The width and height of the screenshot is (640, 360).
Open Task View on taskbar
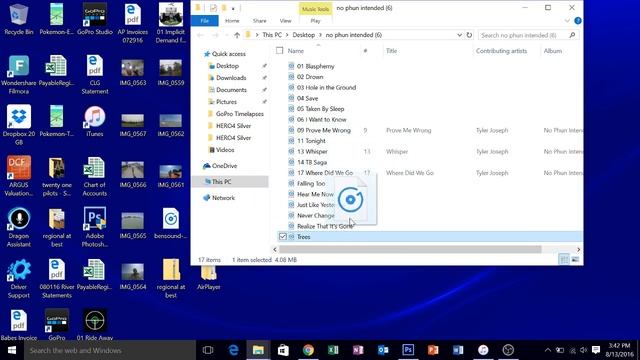(208, 350)
